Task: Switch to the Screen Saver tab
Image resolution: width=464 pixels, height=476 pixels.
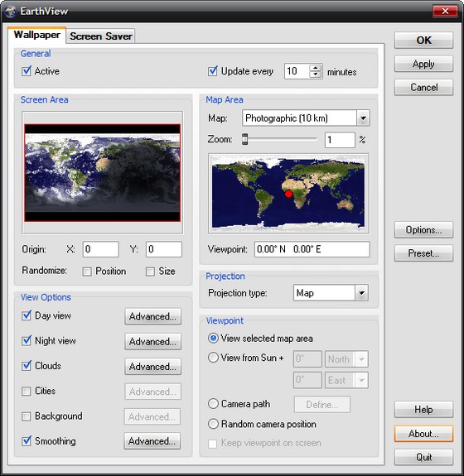Action: 101,36
